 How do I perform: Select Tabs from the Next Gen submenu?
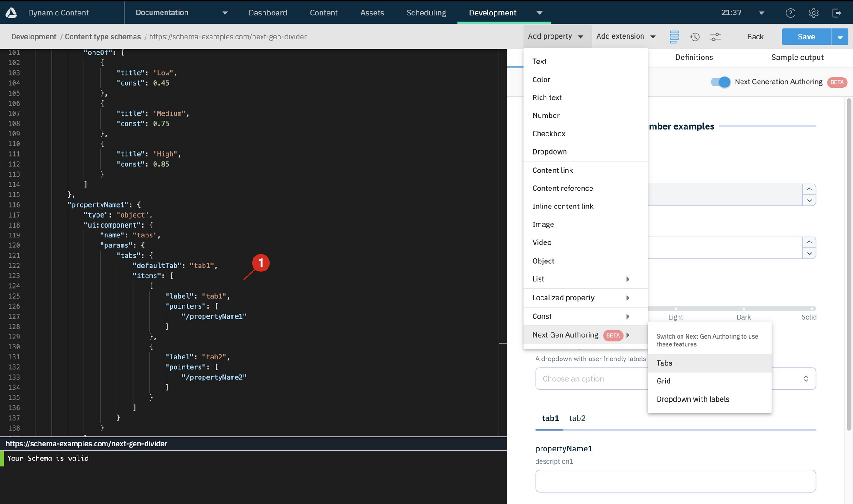click(x=664, y=363)
